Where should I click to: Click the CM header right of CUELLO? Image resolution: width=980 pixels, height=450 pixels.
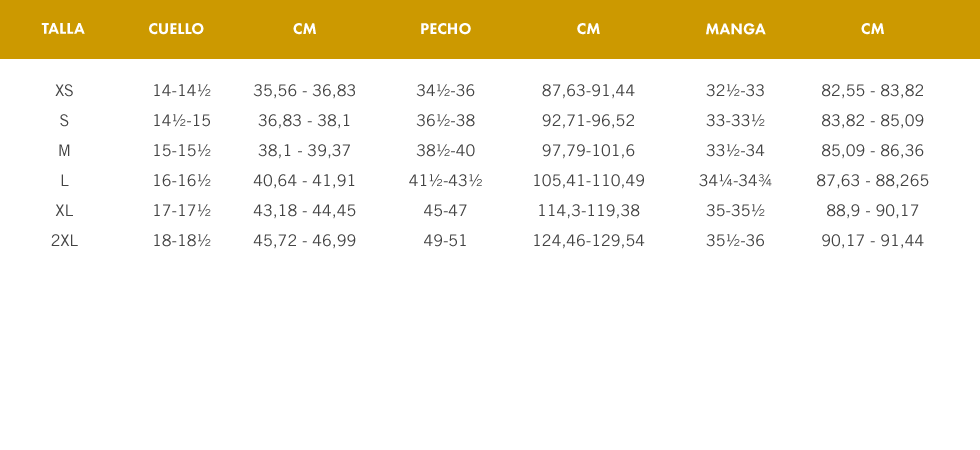pyautogui.click(x=305, y=29)
